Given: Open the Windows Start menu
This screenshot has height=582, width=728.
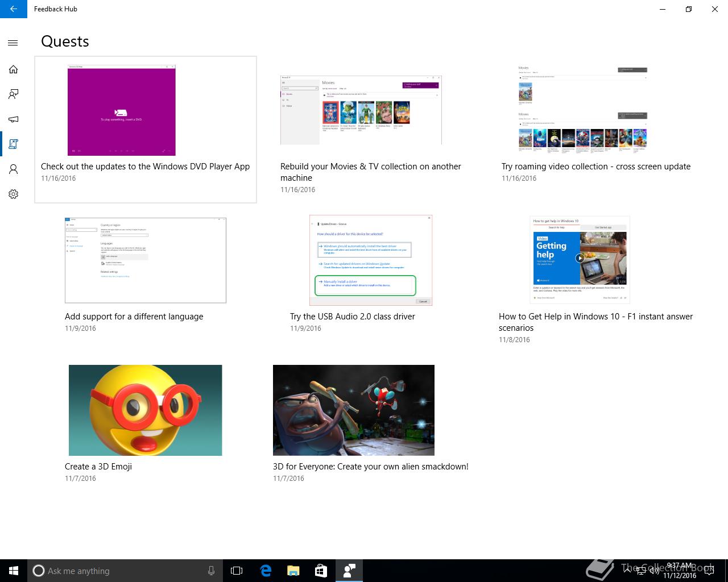Looking at the screenshot, I should coord(14,571).
